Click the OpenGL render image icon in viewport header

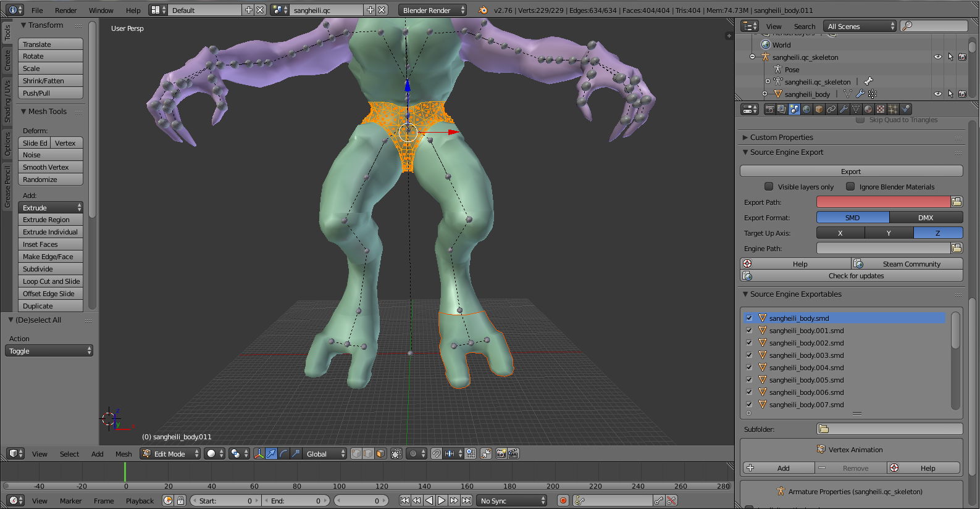click(501, 453)
